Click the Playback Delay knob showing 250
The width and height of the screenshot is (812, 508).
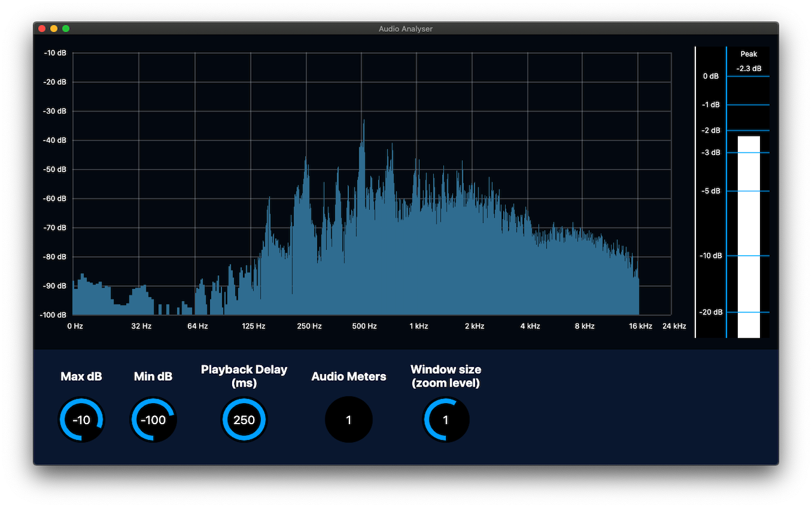244,420
